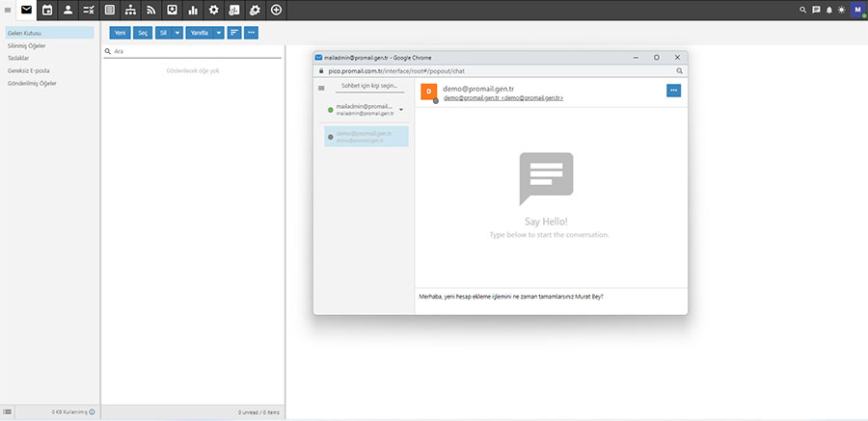Screen dimensions: 868x421
Task: Expand the Sil button dropdown arrow
Action: (x=177, y=33)
